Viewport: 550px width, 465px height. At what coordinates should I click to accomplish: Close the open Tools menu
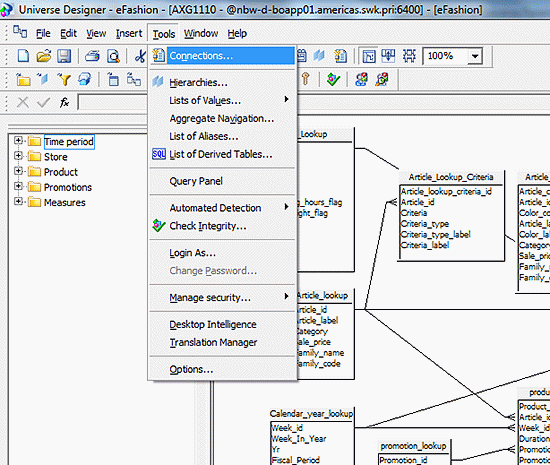[163, 34]
